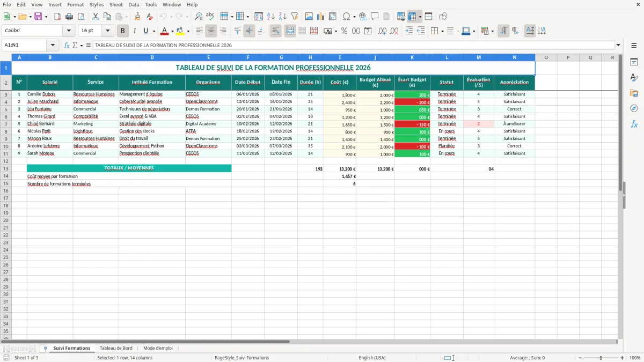Click zoom in plus button
Viewport: 644px width, 362px height.
pyautogui.click(x=622, y=358)
